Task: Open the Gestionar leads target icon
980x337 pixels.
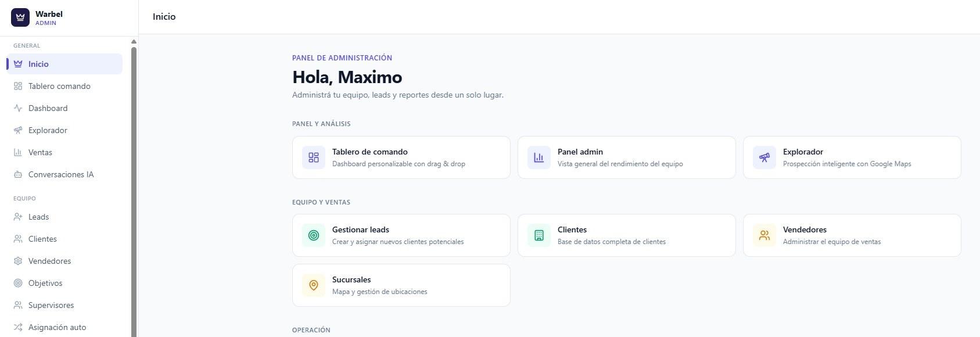Action: point(314,235)
